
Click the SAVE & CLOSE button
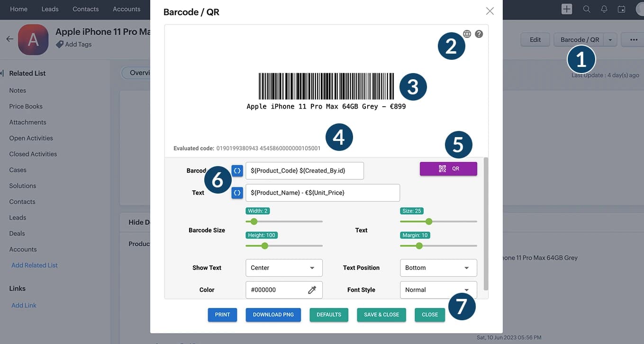point(381,315)
